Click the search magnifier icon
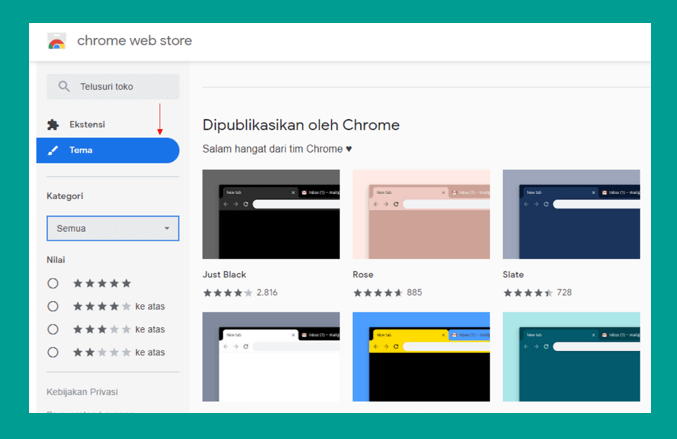 [64, 86]
